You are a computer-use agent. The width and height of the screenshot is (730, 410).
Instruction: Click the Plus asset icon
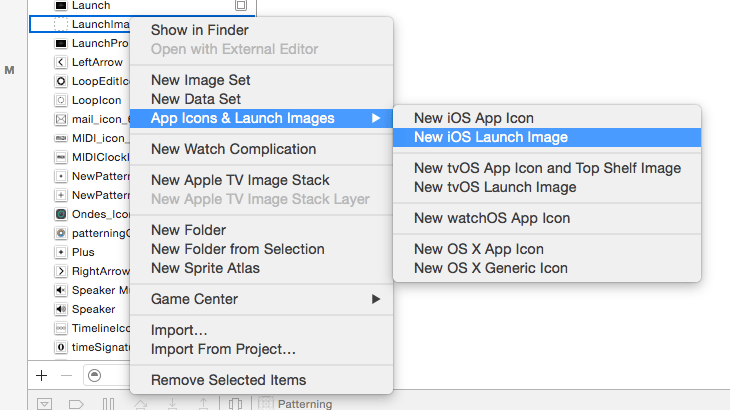coord(61,252)
